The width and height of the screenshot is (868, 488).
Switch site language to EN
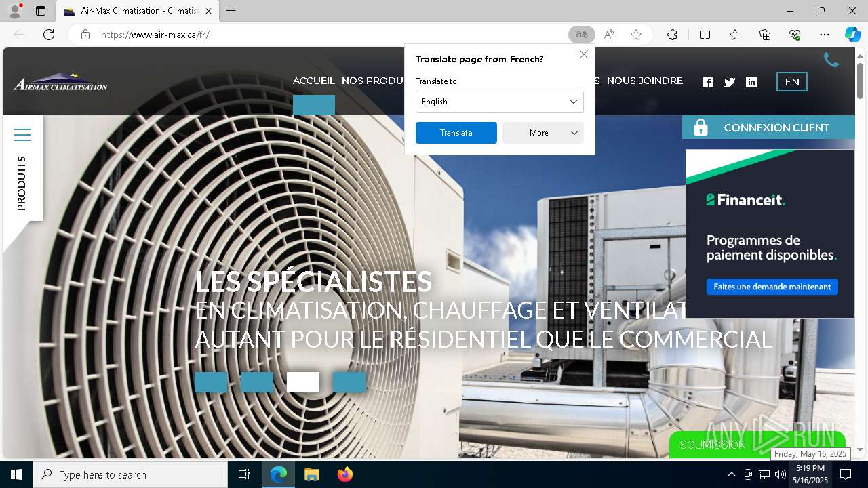click(x=792, y=82)
